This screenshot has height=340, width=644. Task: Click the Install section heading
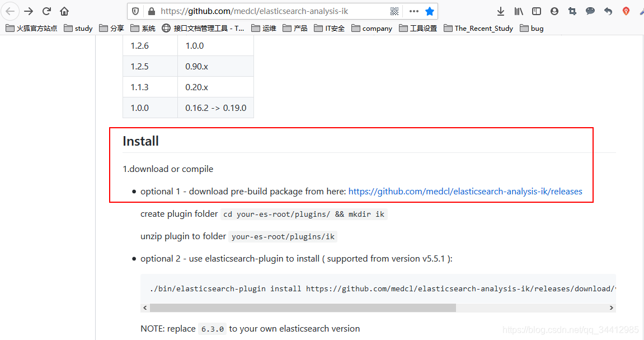coord(140,141)
